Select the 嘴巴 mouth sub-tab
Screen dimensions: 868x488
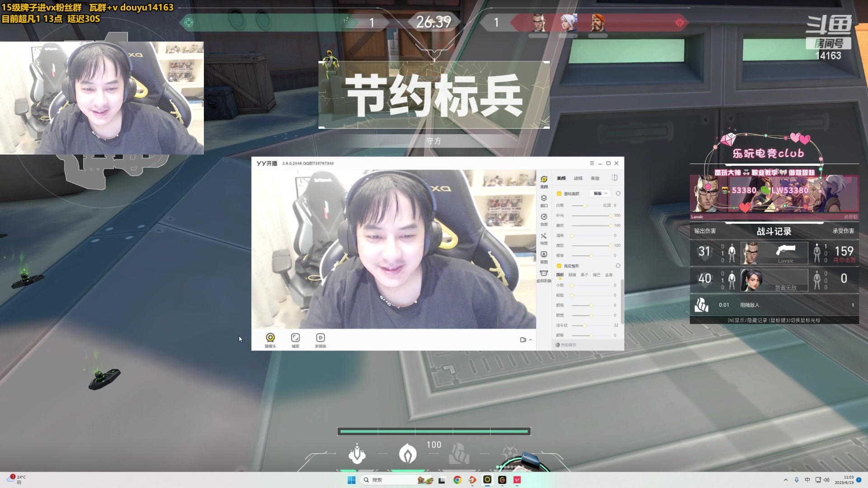point(597,275)
